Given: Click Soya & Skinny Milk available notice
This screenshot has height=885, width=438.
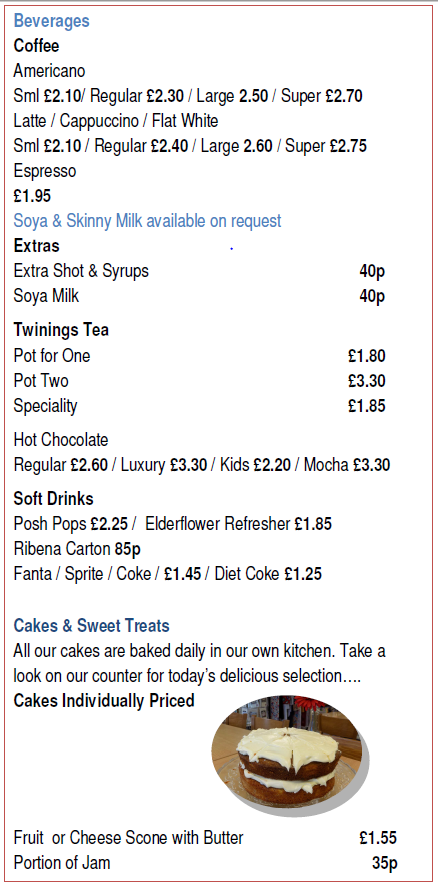Looking at the screenshot, I should 147,221.
